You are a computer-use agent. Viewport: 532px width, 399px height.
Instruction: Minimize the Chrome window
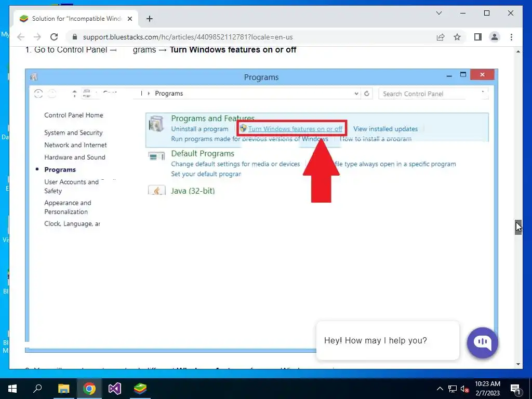coord(463,13)
